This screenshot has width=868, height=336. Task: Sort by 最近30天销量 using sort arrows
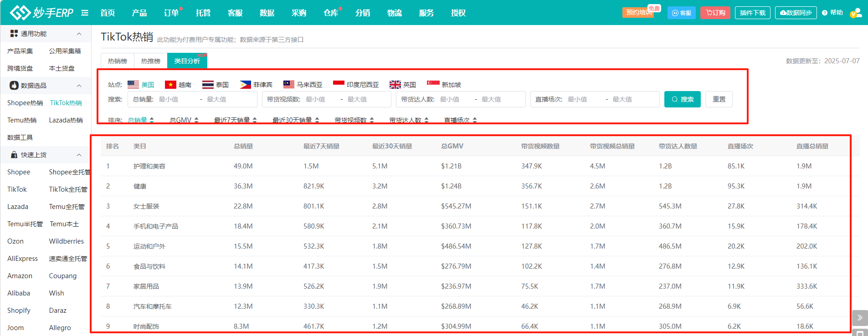tap(317, 120)
